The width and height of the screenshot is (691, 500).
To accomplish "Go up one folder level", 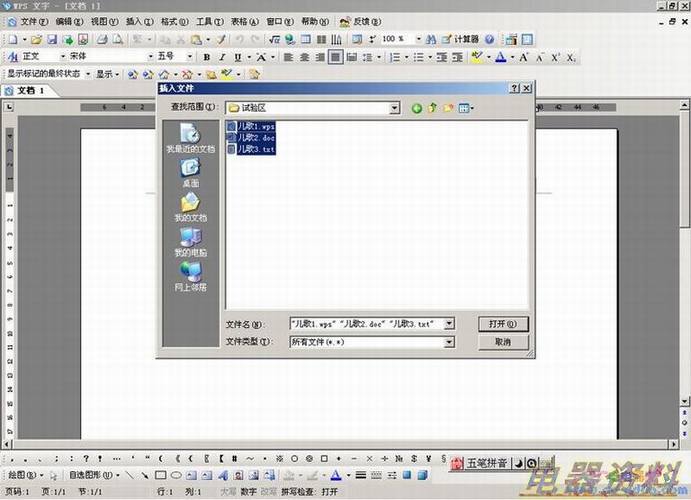I will [x=433, y=108].
